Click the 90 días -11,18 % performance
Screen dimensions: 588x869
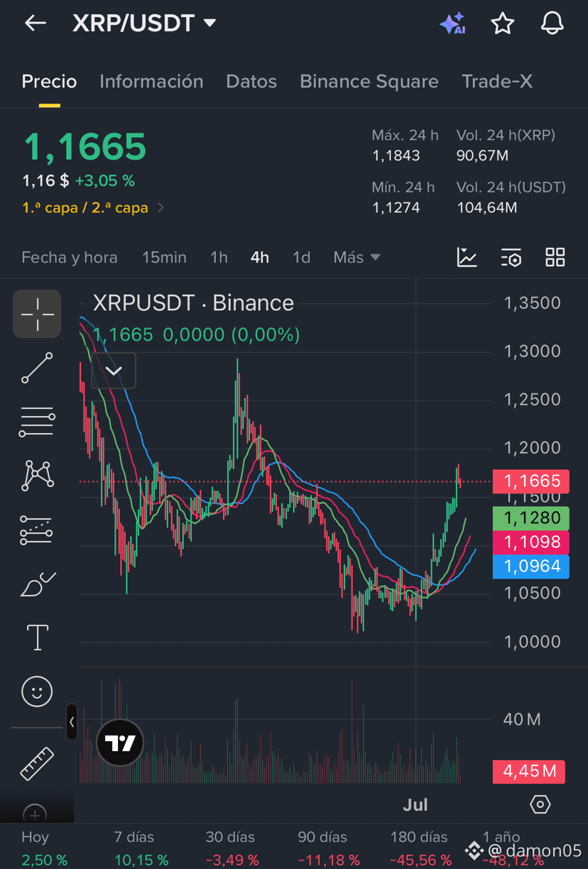pyautogui.click(x=328, y=848)
